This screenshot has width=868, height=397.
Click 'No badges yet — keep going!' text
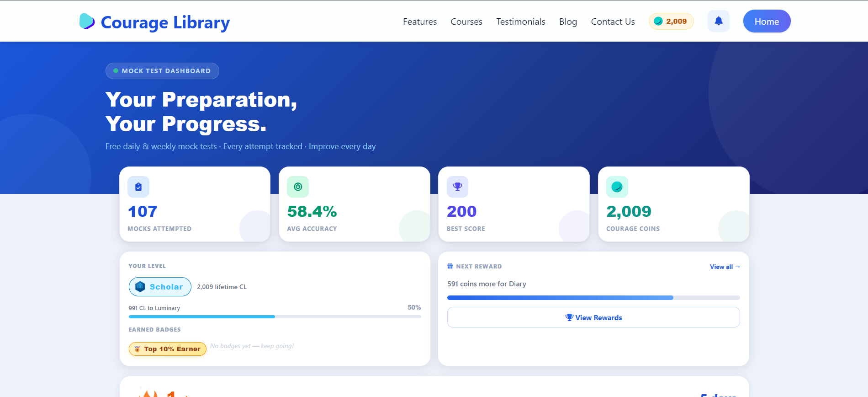[x=252, y=346]
